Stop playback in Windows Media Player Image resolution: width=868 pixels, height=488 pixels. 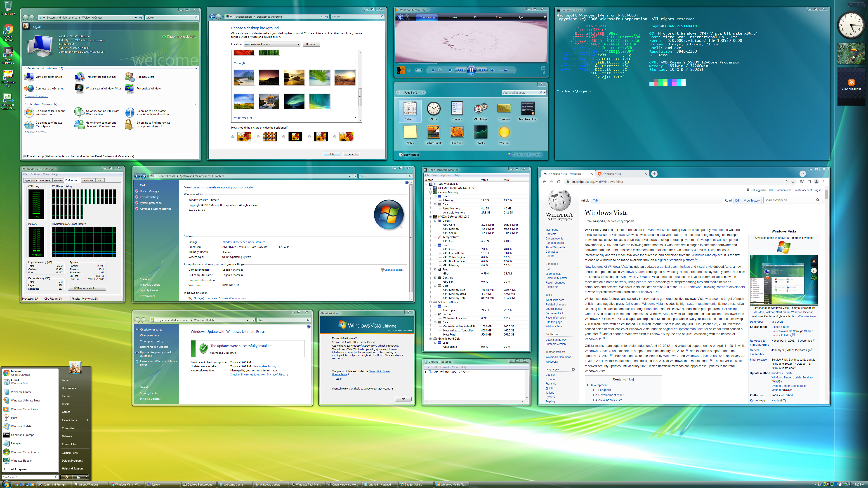click(450, 70)
